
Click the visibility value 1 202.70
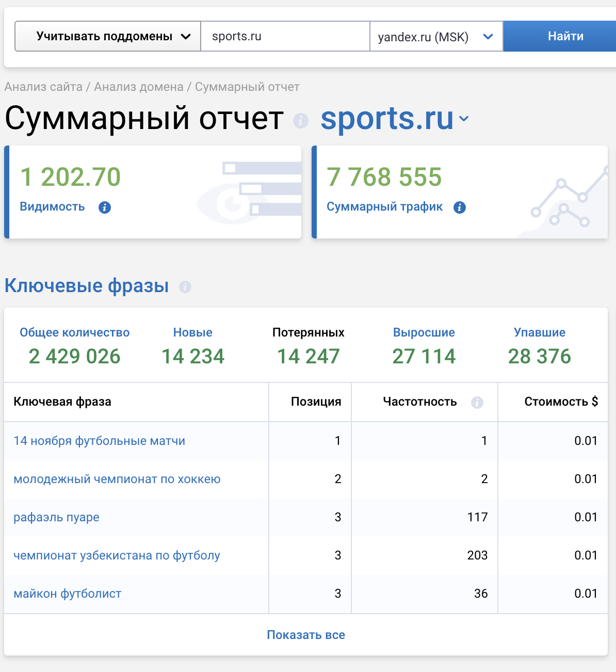point(71,177)
